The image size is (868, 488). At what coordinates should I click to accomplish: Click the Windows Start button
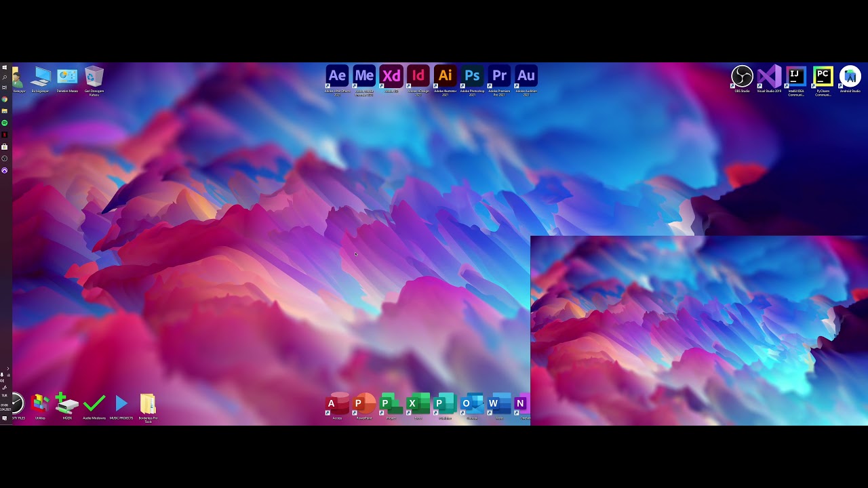5,68
